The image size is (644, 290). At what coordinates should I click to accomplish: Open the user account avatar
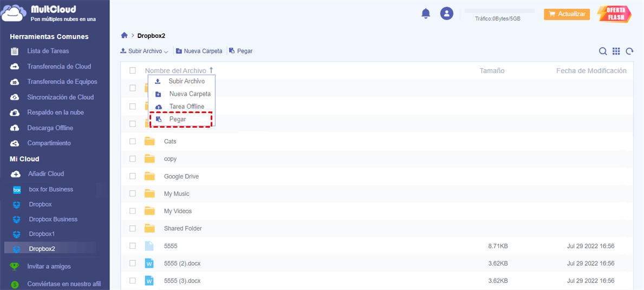pyautogui.click(x=446, y=14)
